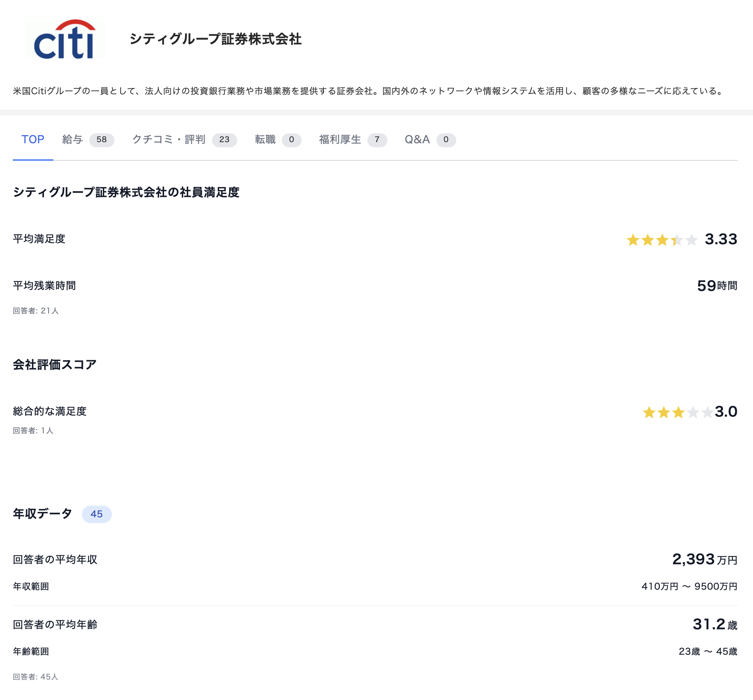Click the 7 badge beside 福利厚生
The width and height of the screenshot is (753, 700).
(377, 140)
